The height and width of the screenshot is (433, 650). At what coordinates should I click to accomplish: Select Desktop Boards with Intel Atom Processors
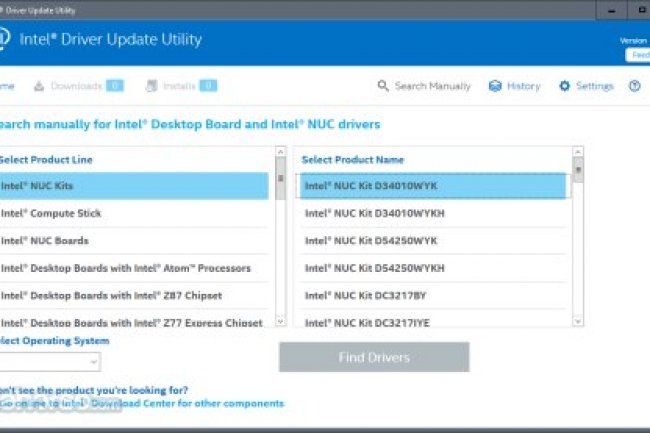point(134,268)
